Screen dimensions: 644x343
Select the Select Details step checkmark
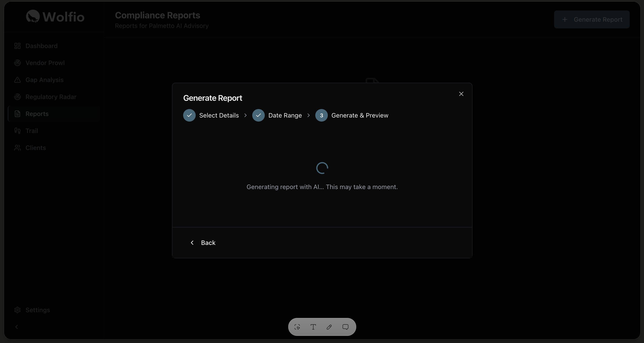click(189, 116)
